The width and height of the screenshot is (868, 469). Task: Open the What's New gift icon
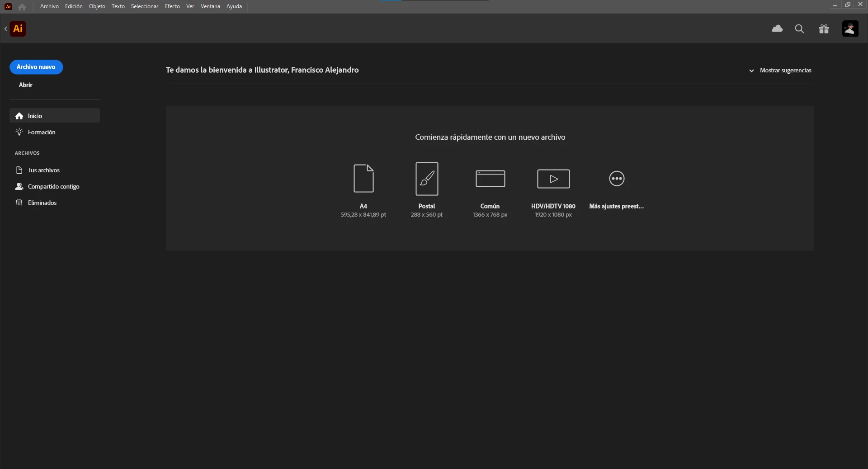824,29
